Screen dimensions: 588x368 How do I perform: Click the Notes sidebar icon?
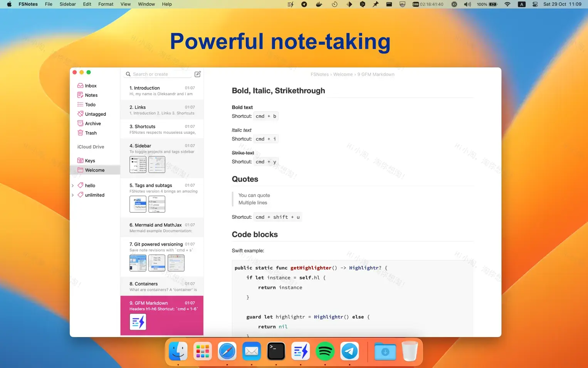(80, 95)
